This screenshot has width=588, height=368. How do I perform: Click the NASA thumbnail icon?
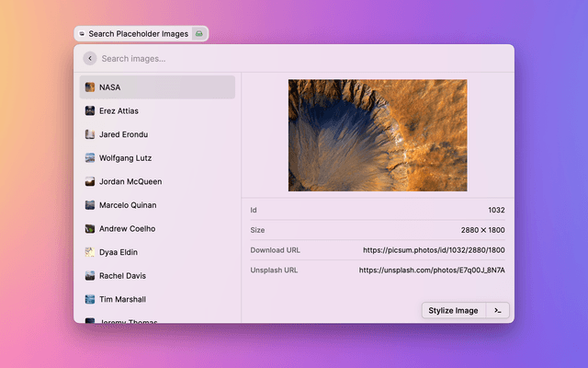pyautogui.click(x=90, y=87)
